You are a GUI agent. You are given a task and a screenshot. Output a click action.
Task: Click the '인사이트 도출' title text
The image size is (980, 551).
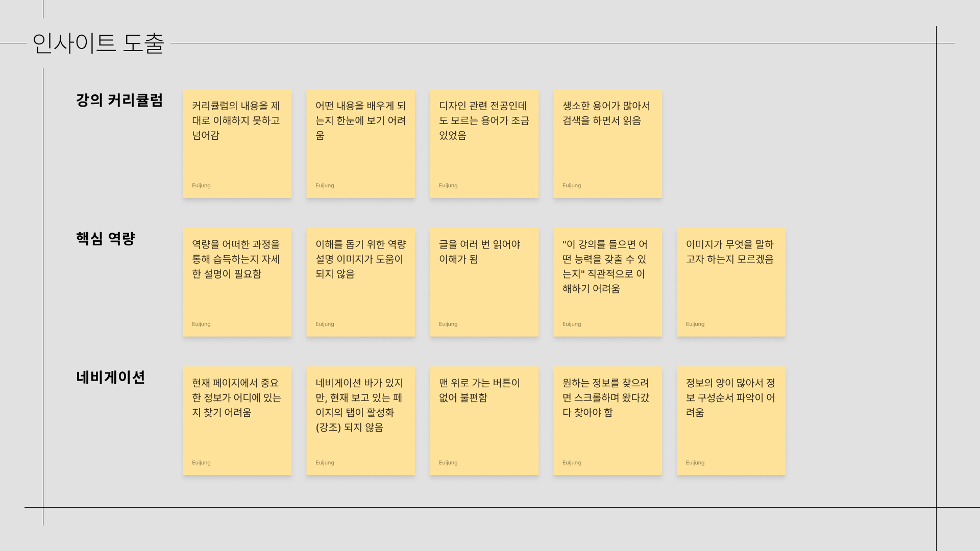(98, 43)
